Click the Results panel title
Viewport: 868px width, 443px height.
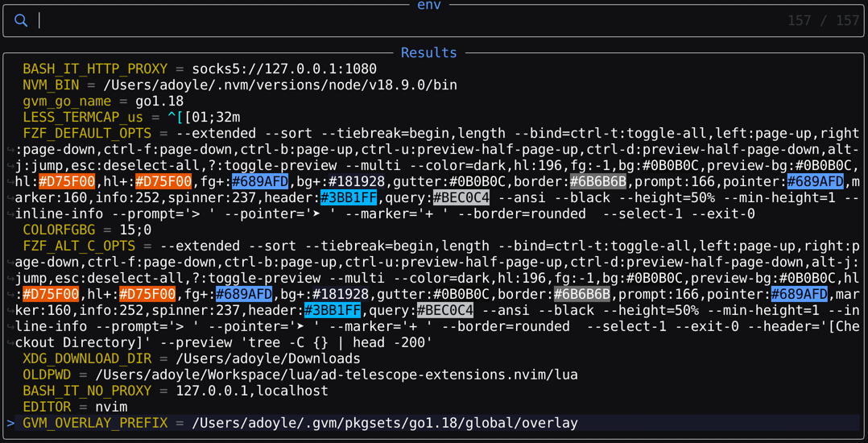coord(428,53)
